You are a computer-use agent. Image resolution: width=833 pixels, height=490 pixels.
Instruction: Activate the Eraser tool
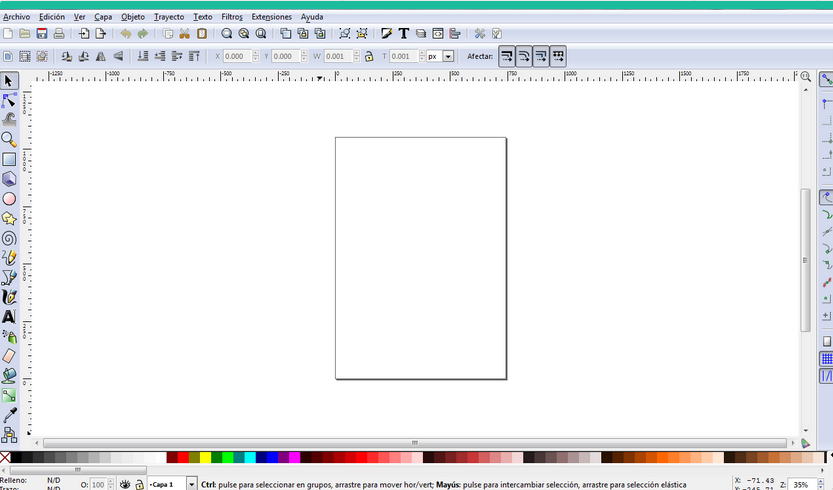9,356
